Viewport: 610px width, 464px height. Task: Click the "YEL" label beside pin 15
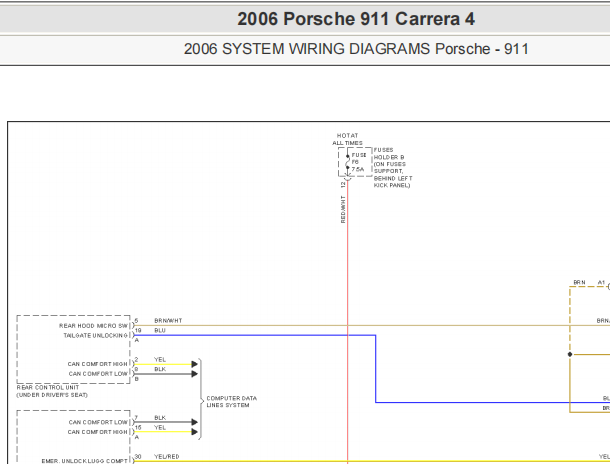click(160, 427)
